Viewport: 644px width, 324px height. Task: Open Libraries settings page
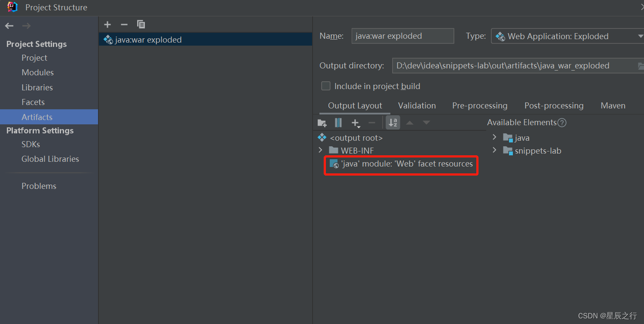[37, 87]
